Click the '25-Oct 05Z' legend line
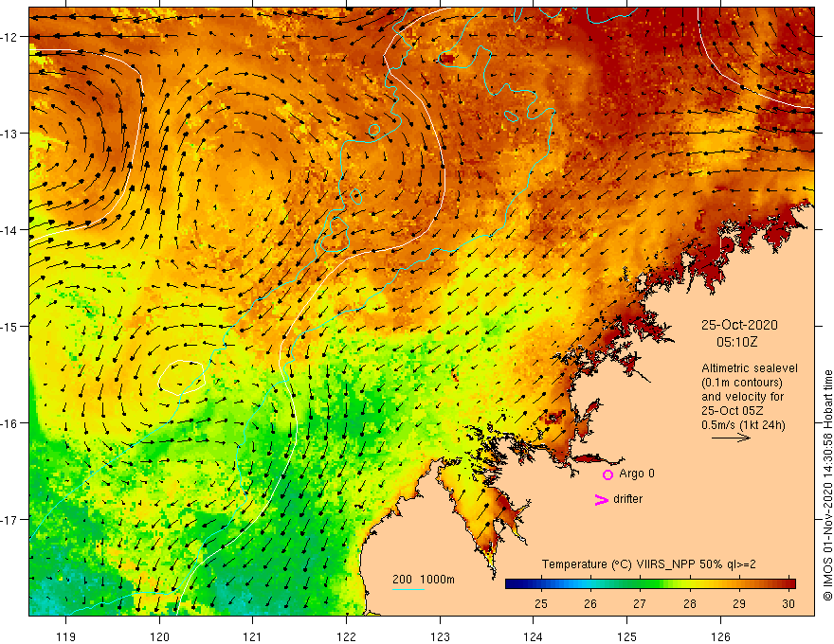The width and height of the screenshot is (834, 644). point(732,411)
